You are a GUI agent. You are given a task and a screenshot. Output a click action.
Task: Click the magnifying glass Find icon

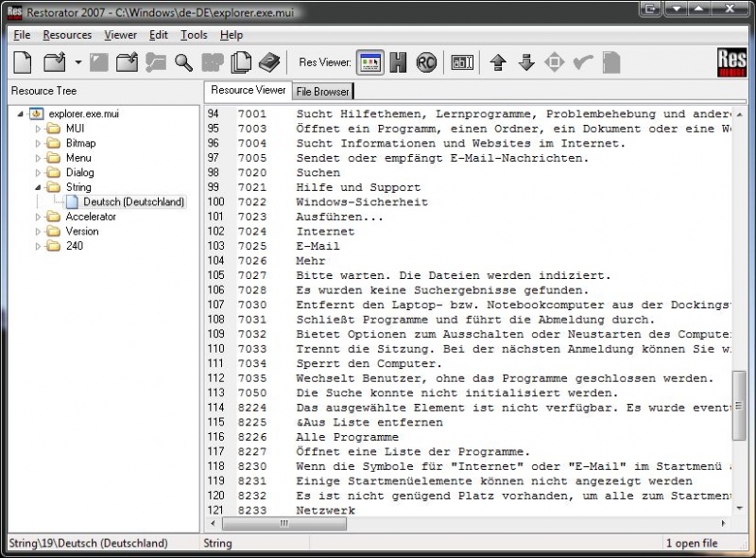tap(183, 62)
